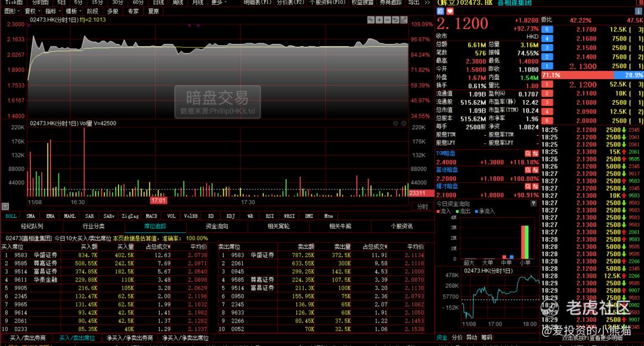Switch to the 个股资讯 tab
Screen dimensions: 644x346
tap(402, 226)
